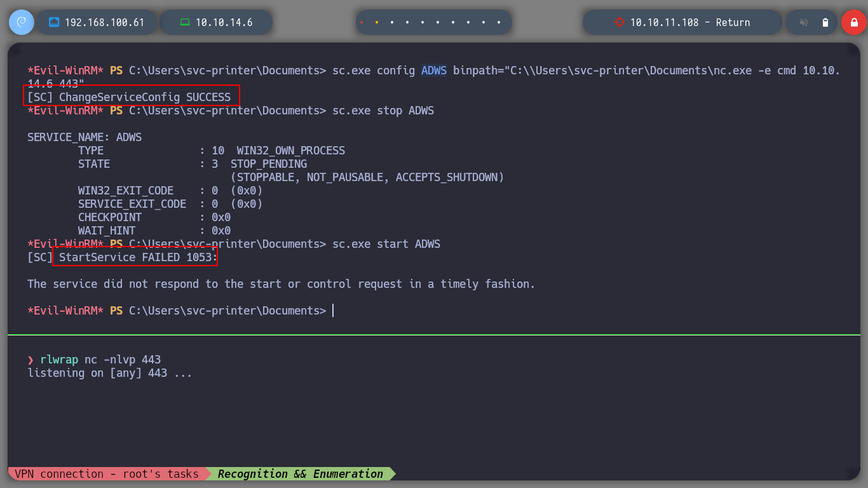
Task: Click the "rlwrap nc -nlvp 443" command
Action: [100, 360]
